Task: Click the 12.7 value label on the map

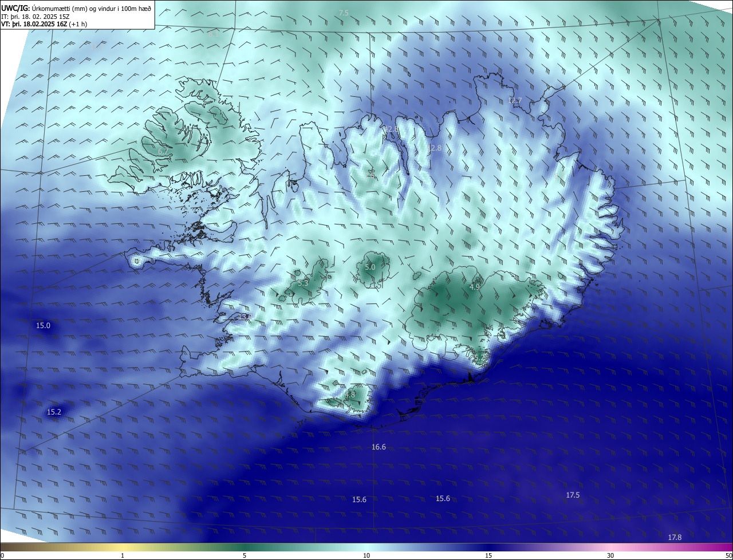Action: coord(515,101)
